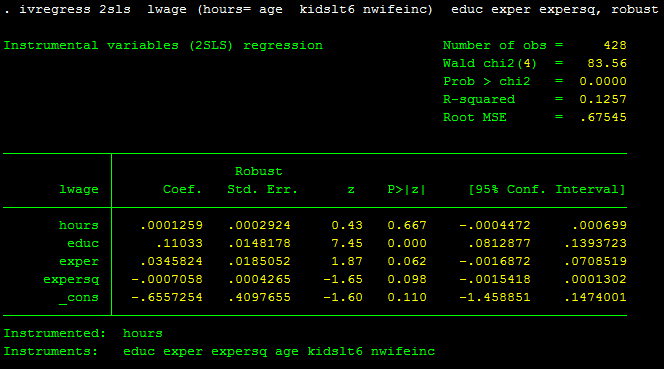Click the Instrumental variables (2SLS) regression title

[163, 46]
